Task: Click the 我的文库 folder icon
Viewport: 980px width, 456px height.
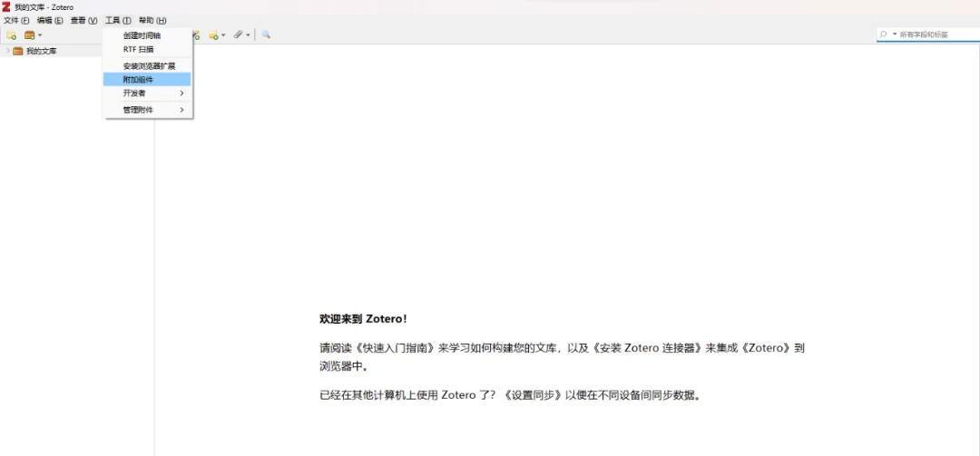Action: pyautogui.click(x=18, y=52)
